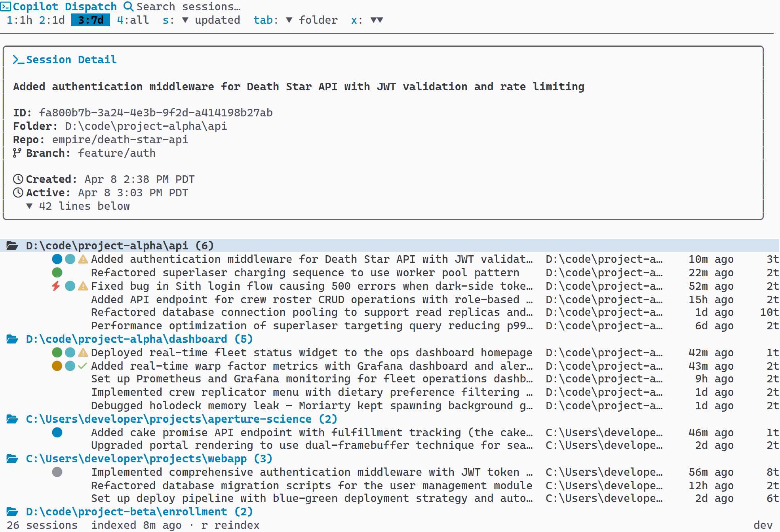Click the warning triangle on Added authentication middleware row
Viewport: 780px width, 532px height.
click(83, 259)
